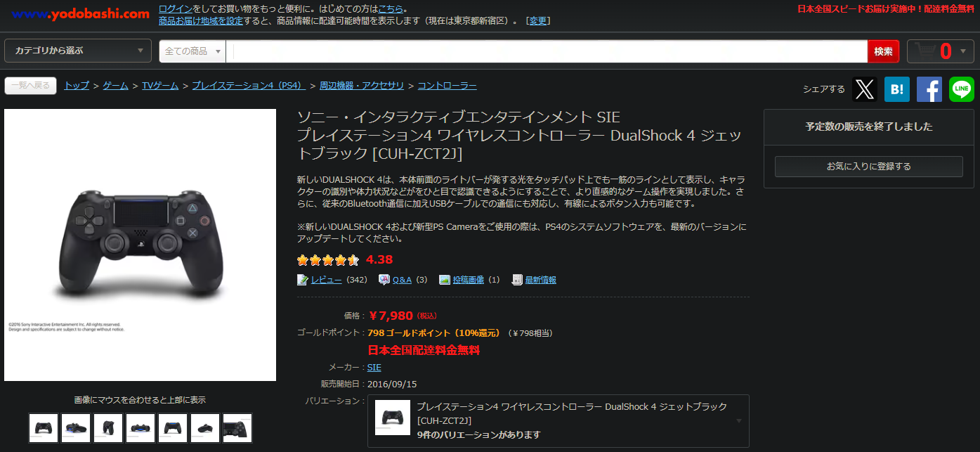This screenshot has height=452, width=980.
Task: Open the shopping cart icon
Action: [926, 51]
